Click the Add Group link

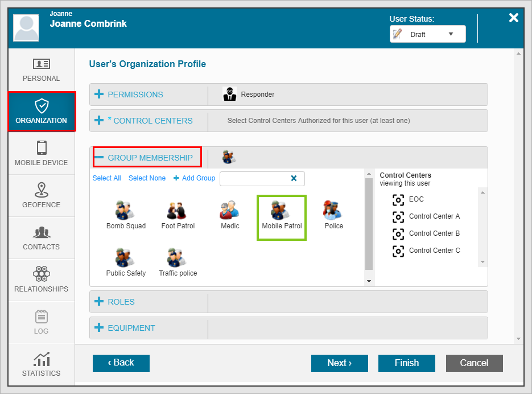point(194,178)
